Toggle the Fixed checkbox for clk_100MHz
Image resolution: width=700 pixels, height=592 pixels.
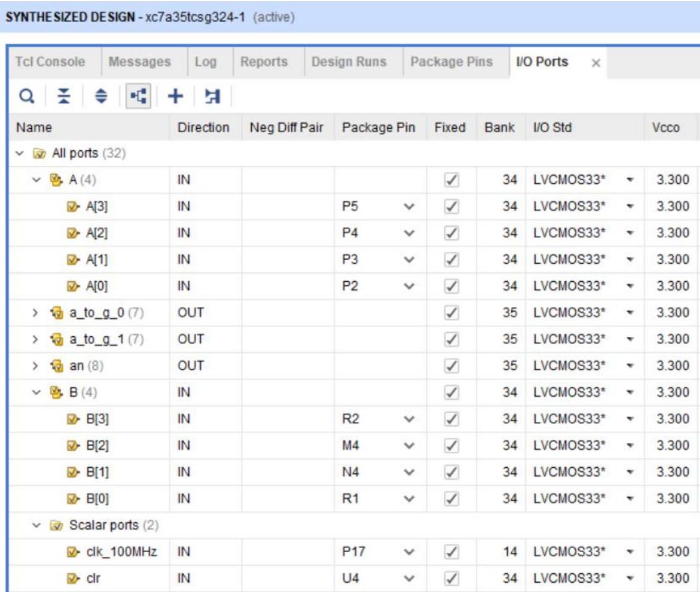(450, 551)
